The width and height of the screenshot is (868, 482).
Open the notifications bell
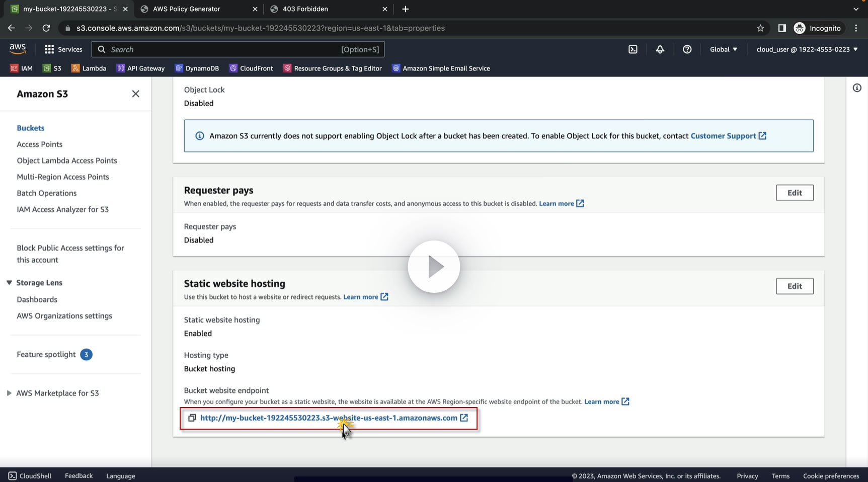coord(660,49)
